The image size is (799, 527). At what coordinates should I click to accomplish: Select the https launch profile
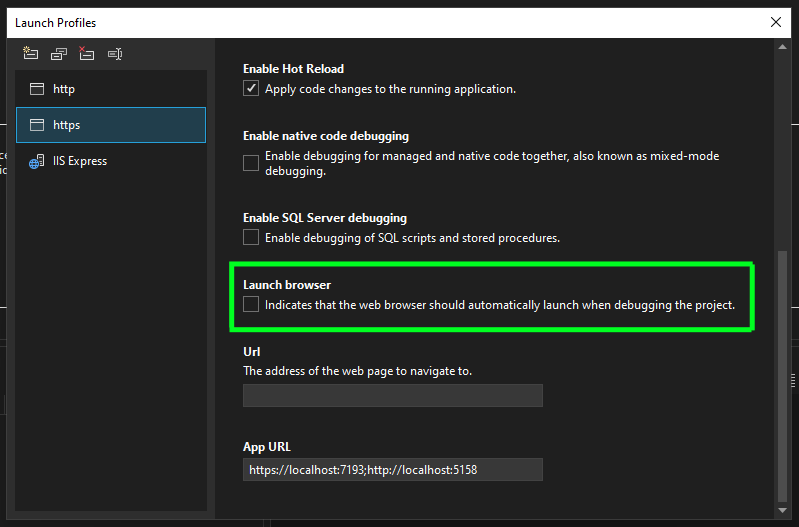(110, 125)
